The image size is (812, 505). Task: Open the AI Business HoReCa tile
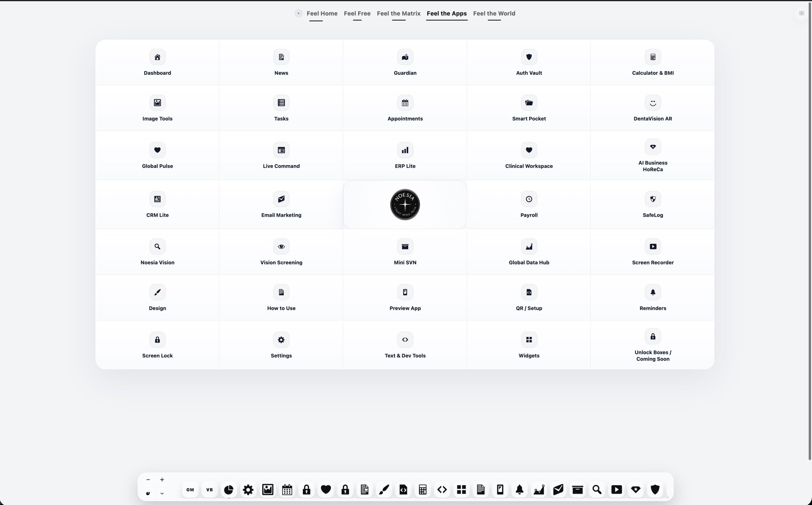point(653,156)
